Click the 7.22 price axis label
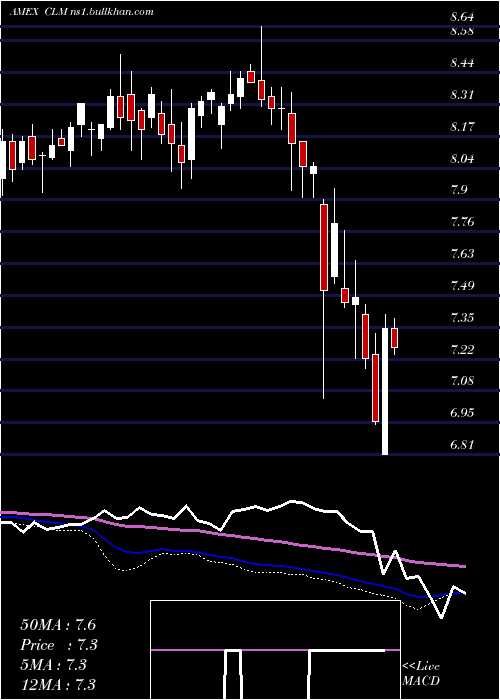The image size is (500, 700). pos(462,350)
